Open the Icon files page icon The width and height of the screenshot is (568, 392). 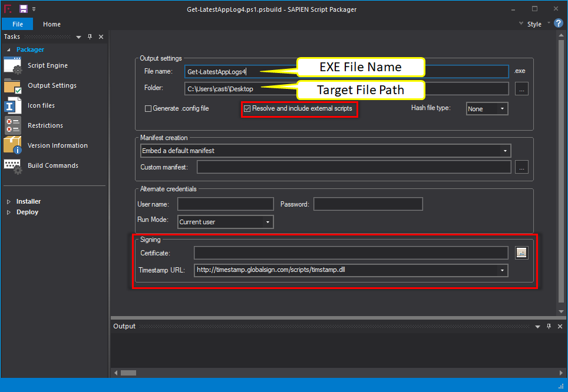tap(13, 106)
